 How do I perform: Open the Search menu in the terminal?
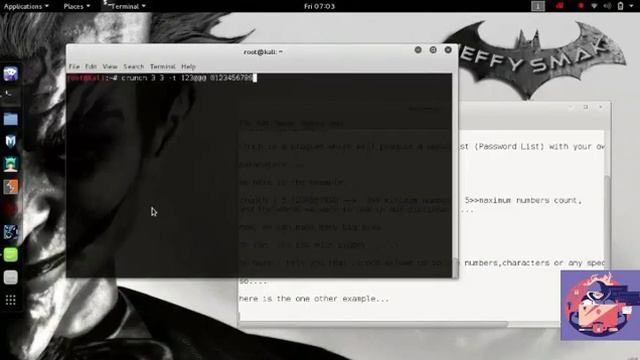click(x=133, y=67)
